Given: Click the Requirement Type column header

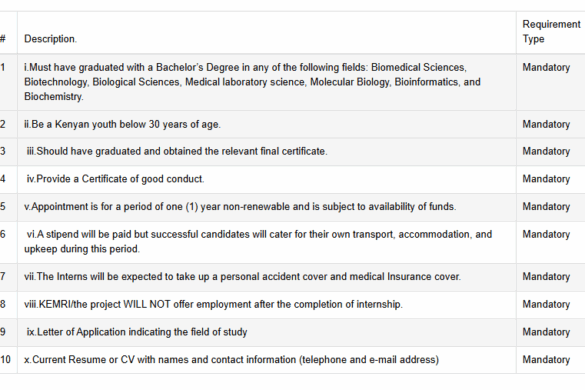Looking at the screenshot, I should (x=551, y=32).
